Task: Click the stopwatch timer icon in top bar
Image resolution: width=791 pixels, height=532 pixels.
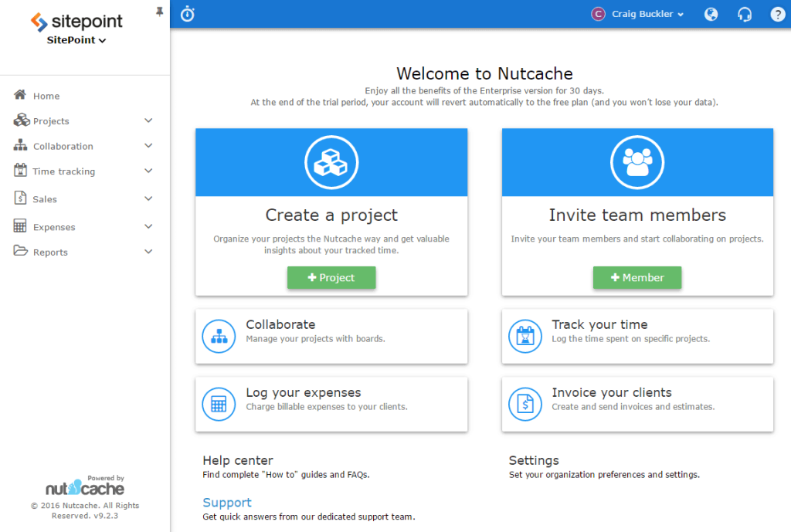Action: [188, 14]
